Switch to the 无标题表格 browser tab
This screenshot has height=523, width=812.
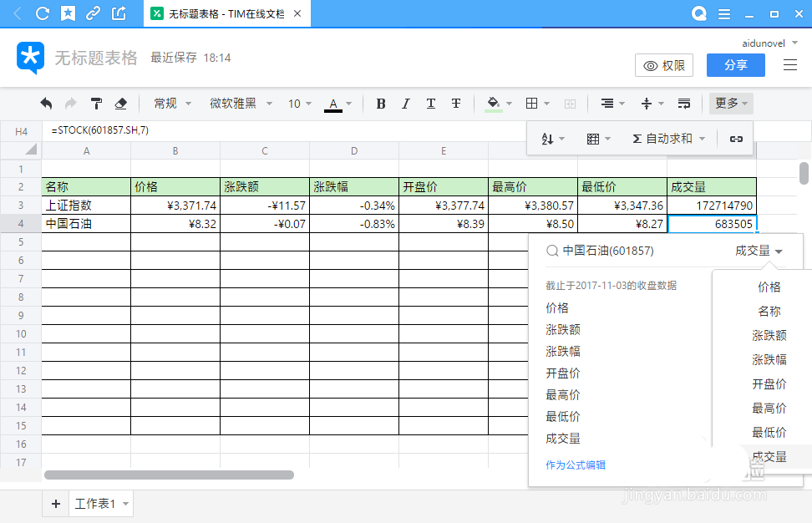[x=226, y=14]
